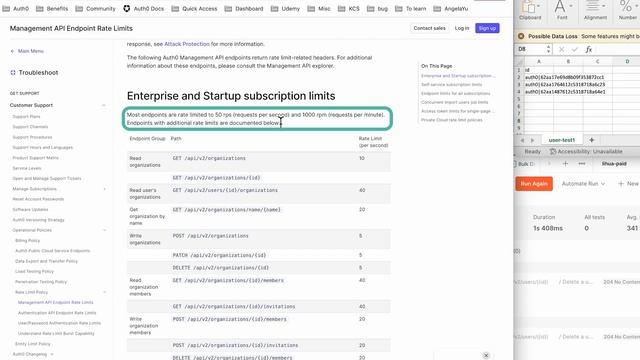
Task: Add a new sheet in Excel
Action: pos(591,140)
